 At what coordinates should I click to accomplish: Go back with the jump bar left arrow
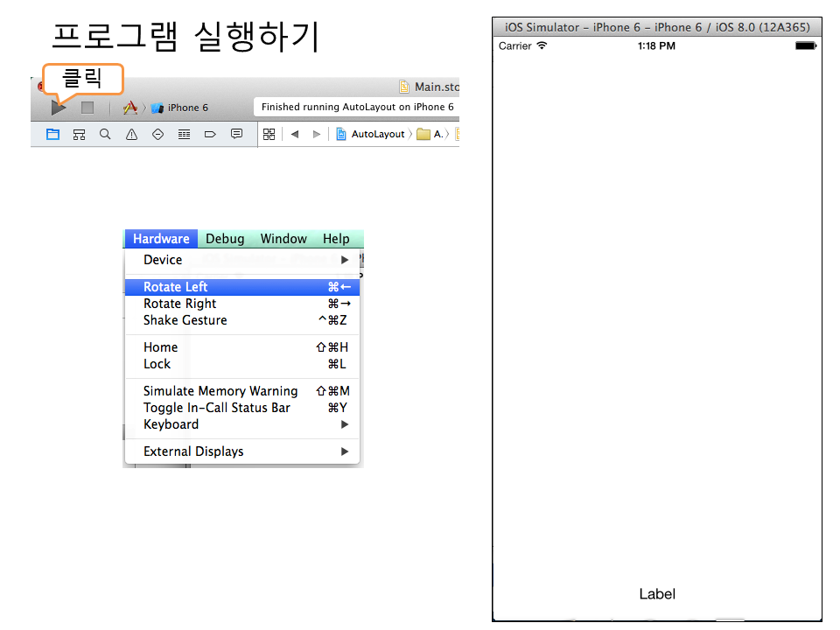coord(295,134)
